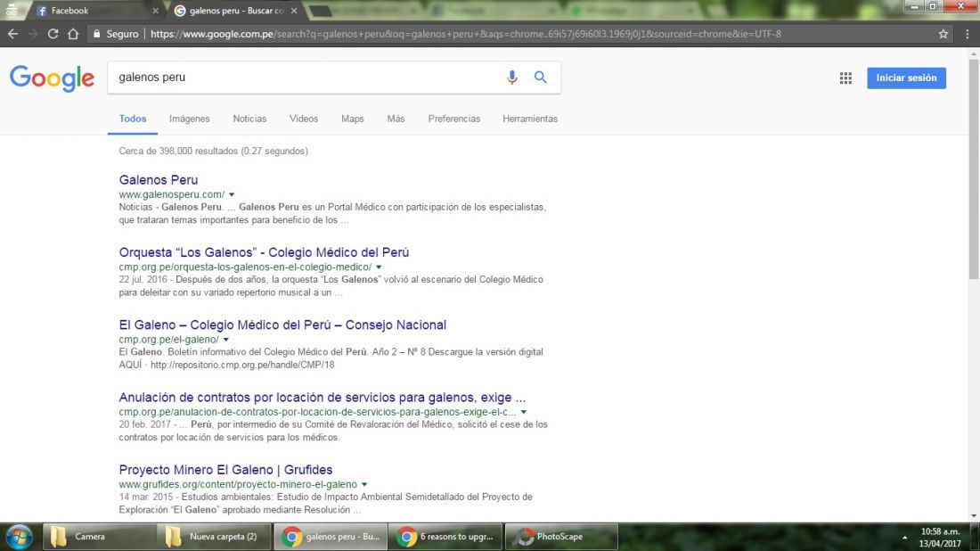Open Preferencias menu
This screenshot has height=551, width=980.
click(x=453, y=119)
